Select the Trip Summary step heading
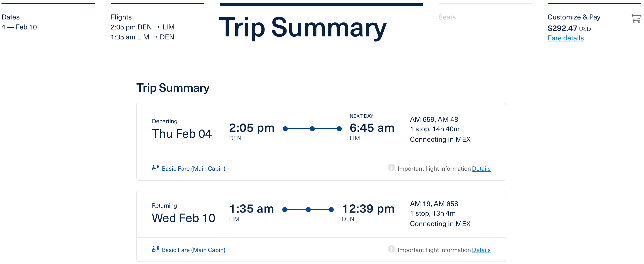Image resolution: width=644 pixels, height=264 pixels. [303, 27]
